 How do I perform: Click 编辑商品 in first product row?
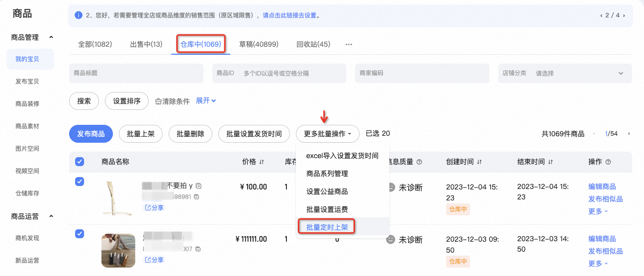pyautogui.click(x=602, y=186)
